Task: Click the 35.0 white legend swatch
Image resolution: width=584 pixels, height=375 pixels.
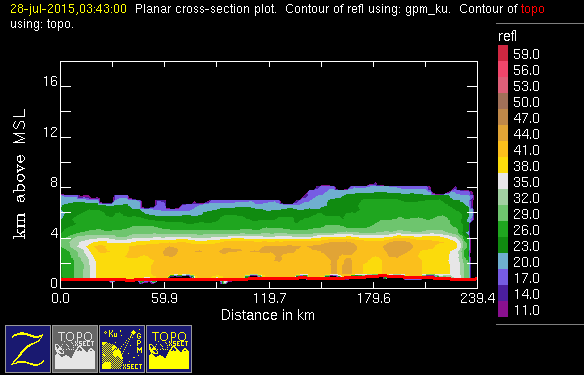Action: [x=503, y=181]
